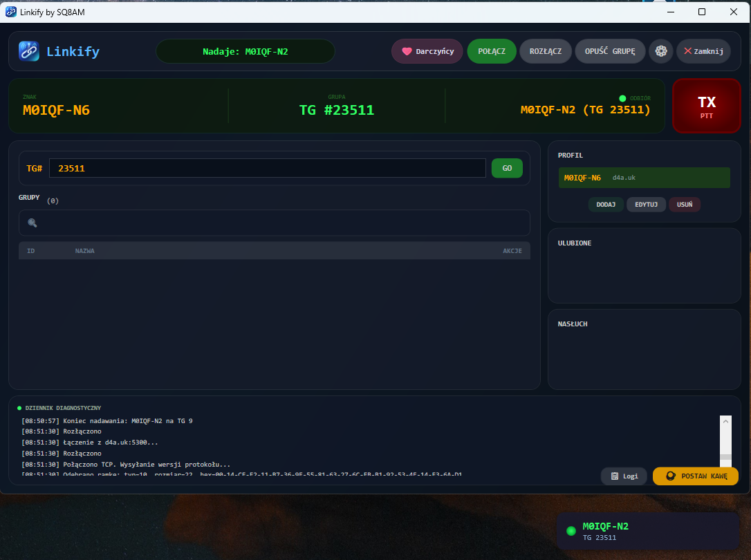
Task: Click USUŃ to delete the profile
Action: (x=684, y=205)
